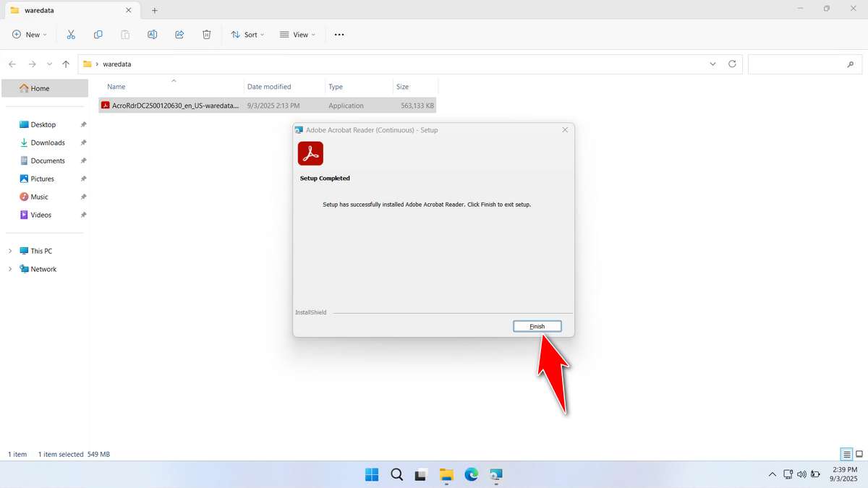Click Finish to exit Adobe Reader setup
Screen dimensions: 868x488
pyautogui.click(x=537, y=325)
